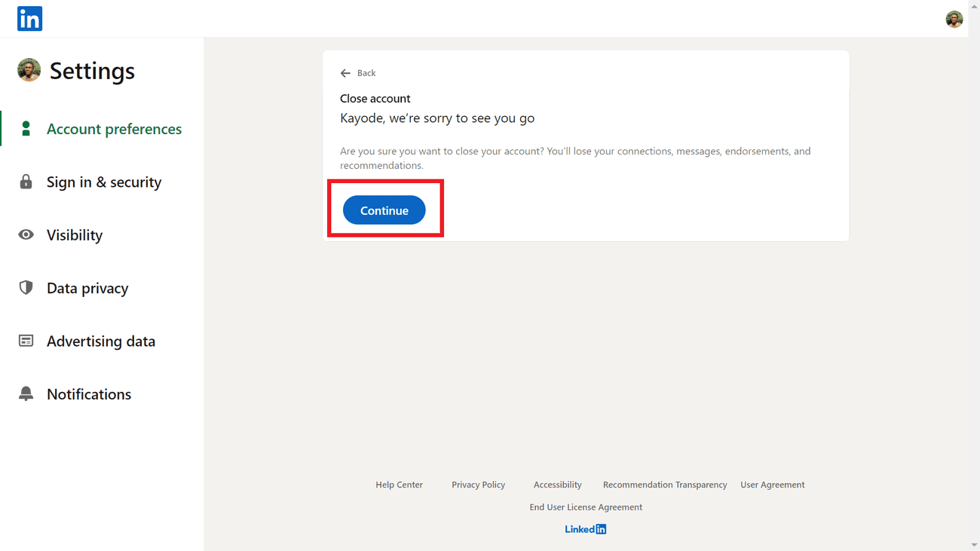Open the User Agreement link

coord(772,485)
